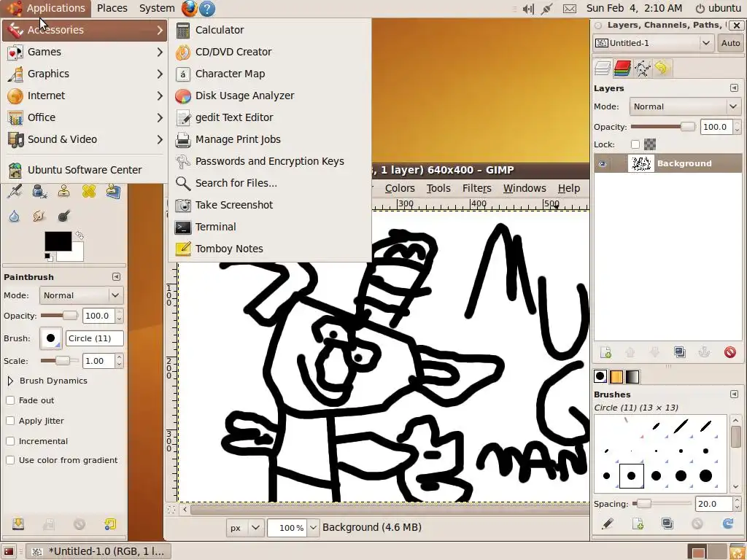The width and height of the screenshot is (747, 560).
Task: Open the Filters menu in GIMP
Action: [476, 188]
